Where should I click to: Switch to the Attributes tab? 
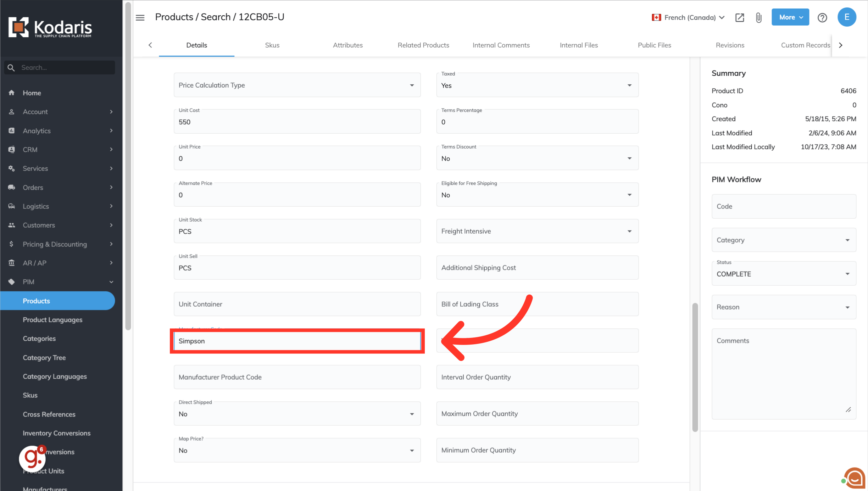click(347, 45)
